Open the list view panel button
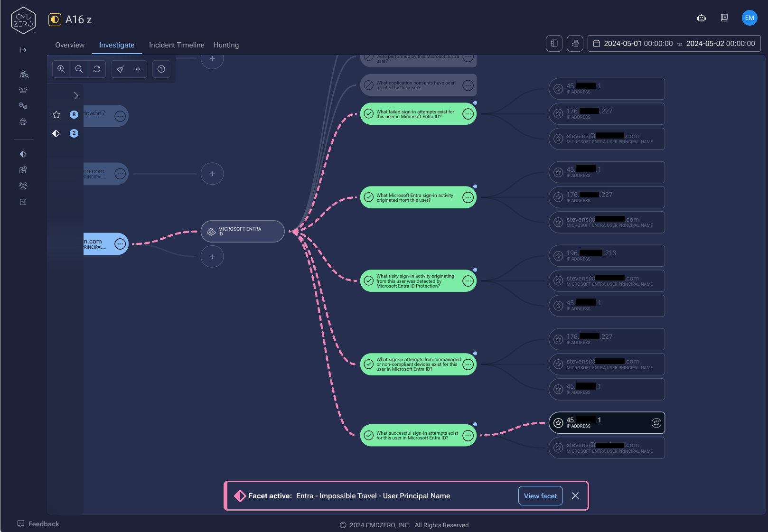 click(x=575, y=44)
